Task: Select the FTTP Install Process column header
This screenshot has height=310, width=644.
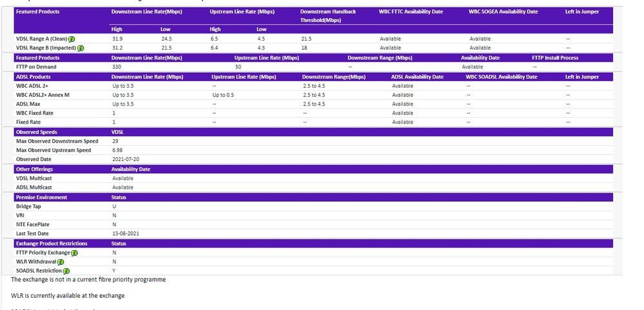Action: (554, 57)
